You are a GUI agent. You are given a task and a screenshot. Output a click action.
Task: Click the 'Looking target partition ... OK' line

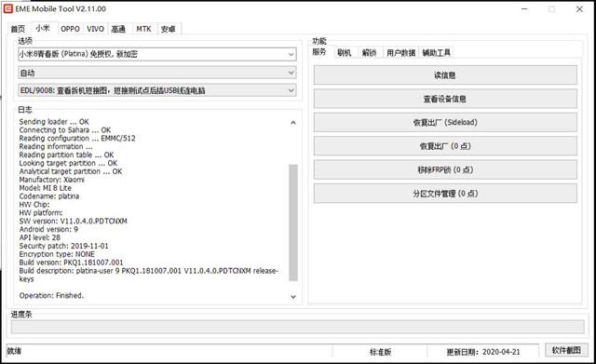coord(68,163)
